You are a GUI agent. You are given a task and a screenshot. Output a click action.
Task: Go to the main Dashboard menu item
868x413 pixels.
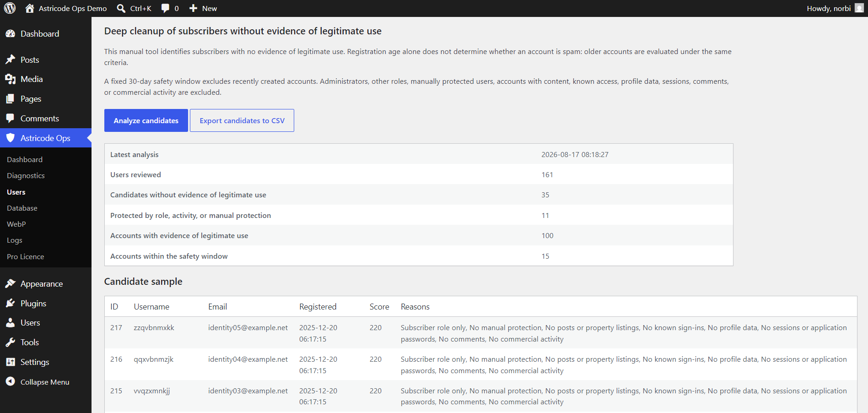(40, 34)
